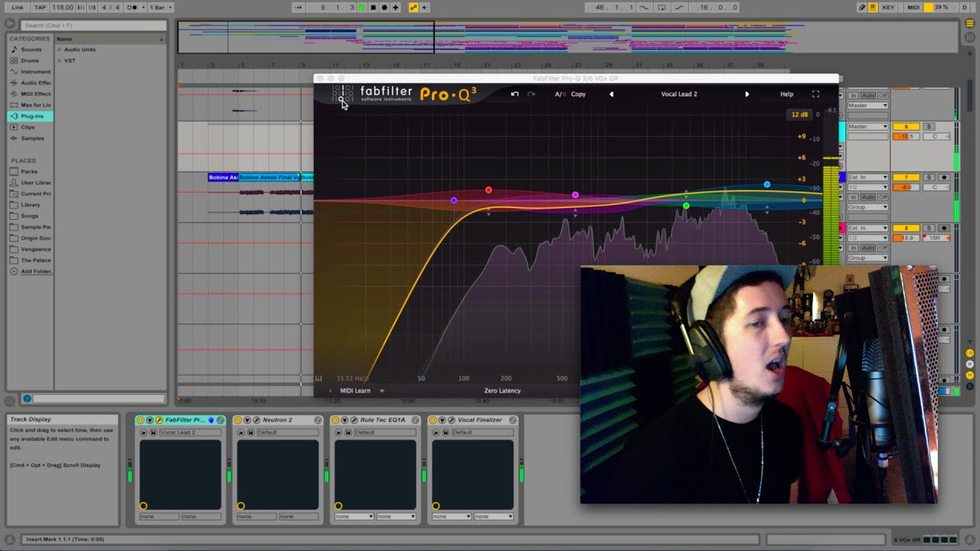The image size is (980, 551).
Task: Unfold Rule Tec EQ1A device parameters
Action: tap(345, 420)
